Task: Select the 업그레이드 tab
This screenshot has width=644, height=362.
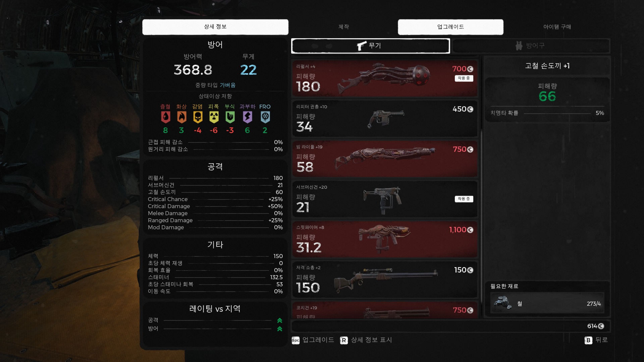Action: (450, 27)
